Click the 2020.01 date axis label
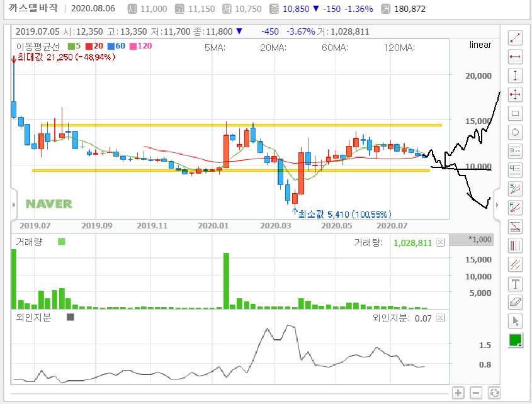The height and width of the screenshot is (404, 532). [213, 225]
